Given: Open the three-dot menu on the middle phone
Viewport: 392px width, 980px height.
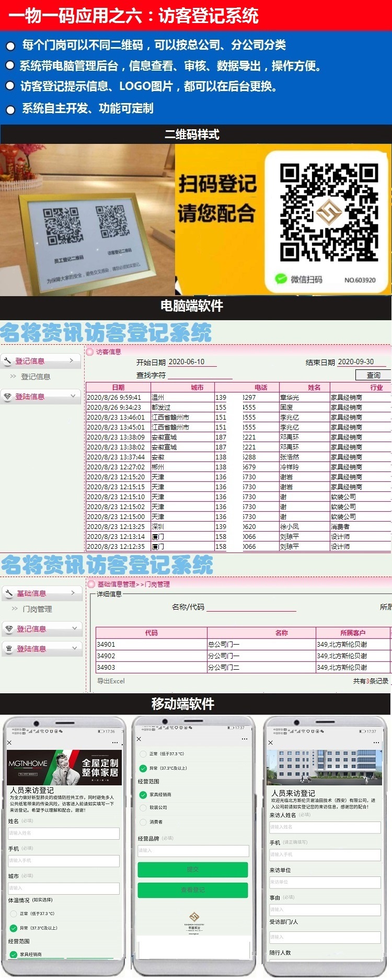Looking at the screenshot, I should click(x=245, y=739).
